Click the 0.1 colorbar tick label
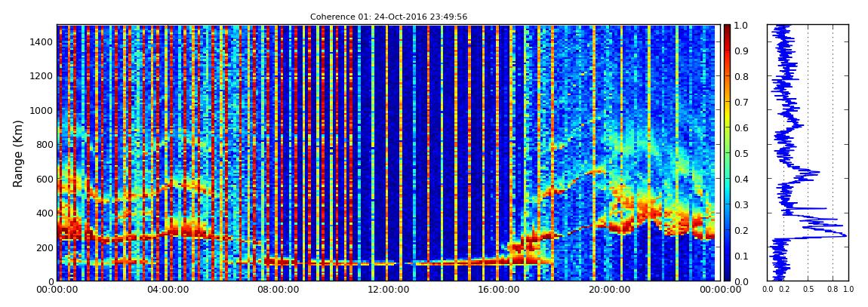This screenshot has height=307, width=868. tap(743, 256)
